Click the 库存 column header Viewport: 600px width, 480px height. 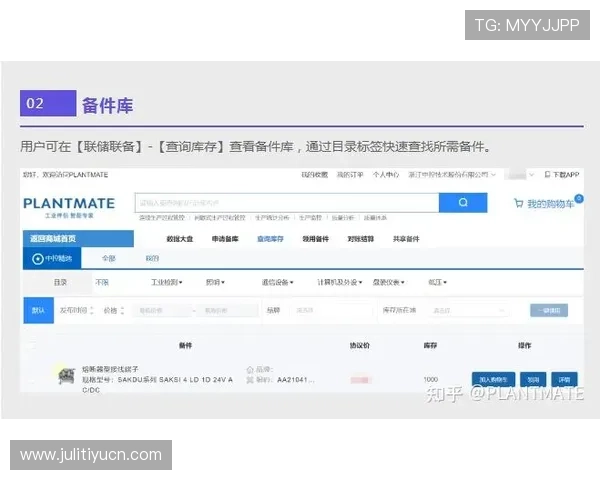(x=430, y=346)
